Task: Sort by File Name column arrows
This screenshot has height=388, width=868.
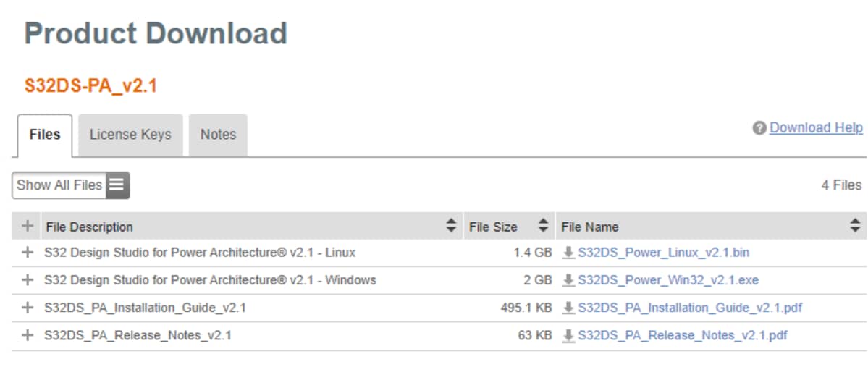Action: pos(854,226)
